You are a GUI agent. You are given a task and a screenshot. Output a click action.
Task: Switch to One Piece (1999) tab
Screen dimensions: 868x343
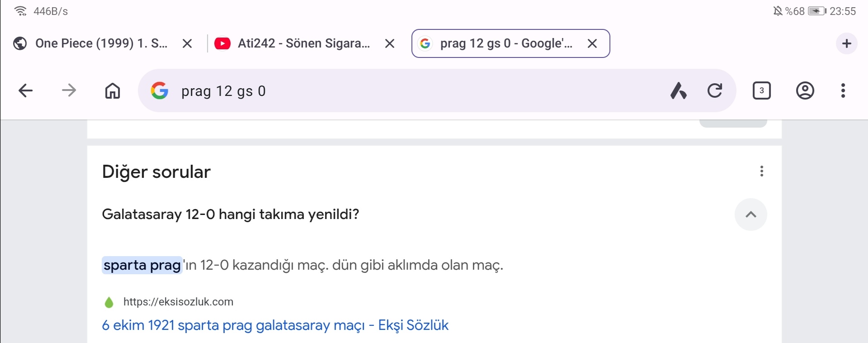(x=102, y=43)
